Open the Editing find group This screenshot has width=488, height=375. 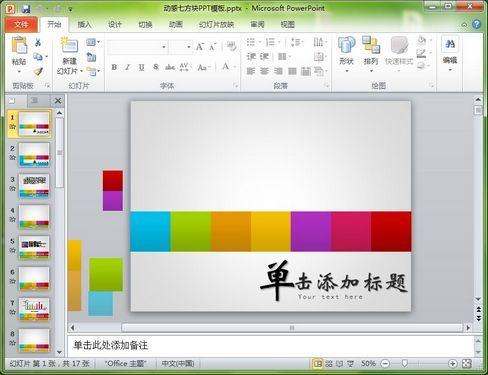(450, 54)
